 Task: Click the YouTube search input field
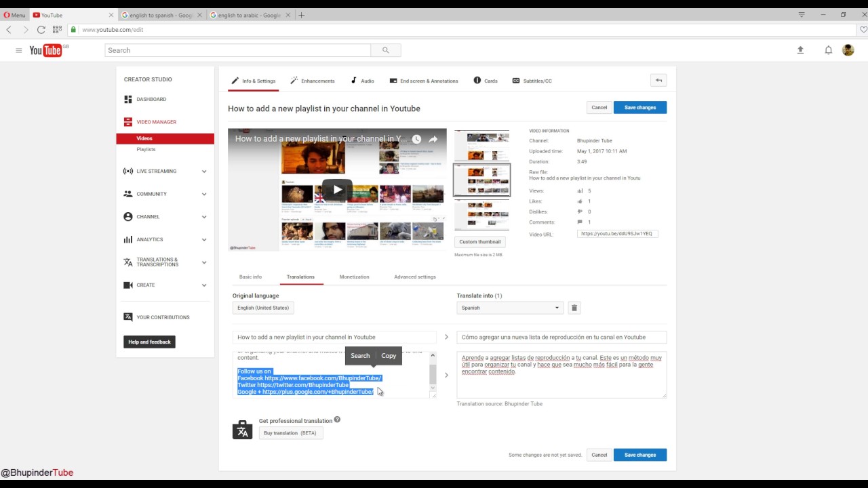point(238,50)
